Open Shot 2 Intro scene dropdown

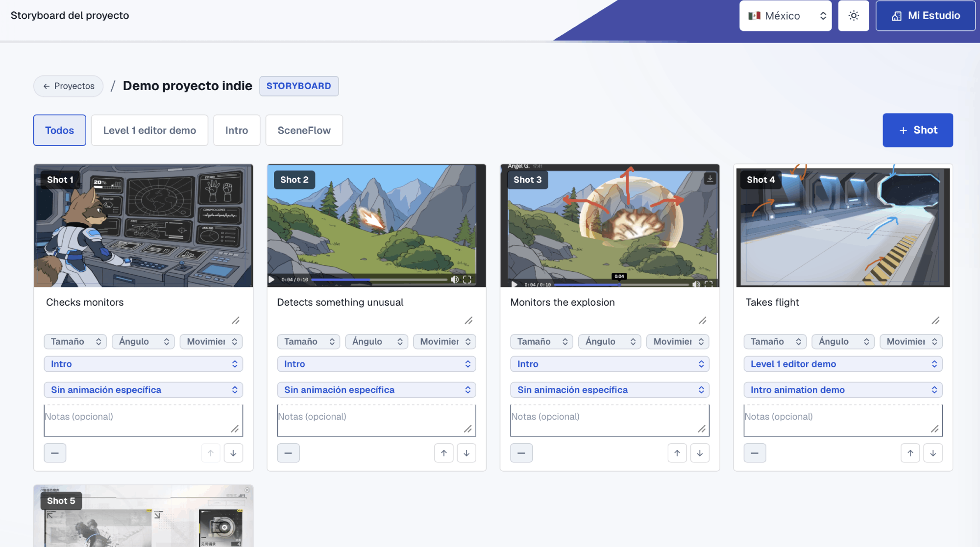click(x=376, y=364)
